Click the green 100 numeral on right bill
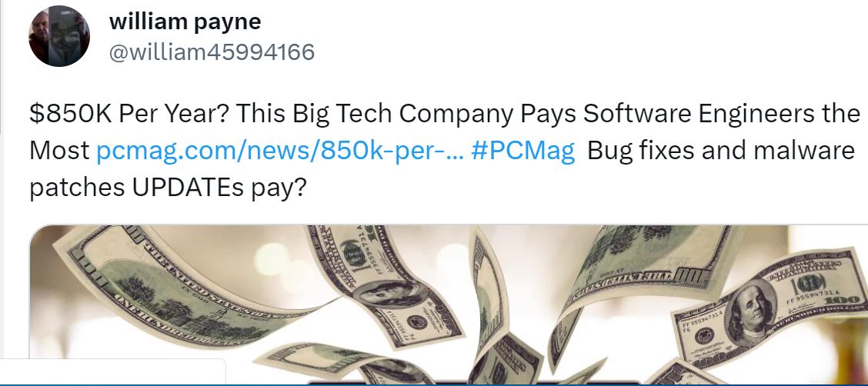The height and width of the screenshot is (386, 868). point(810,285)
